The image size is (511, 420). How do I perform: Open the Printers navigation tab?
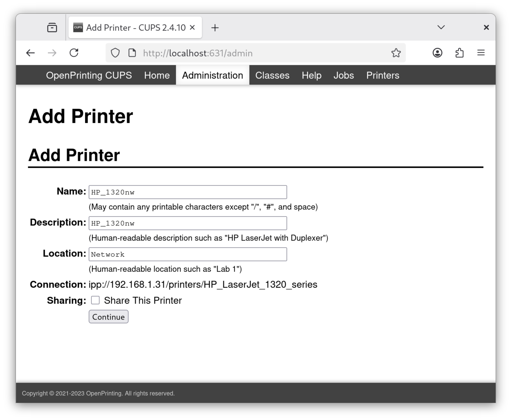click(383, 75)
